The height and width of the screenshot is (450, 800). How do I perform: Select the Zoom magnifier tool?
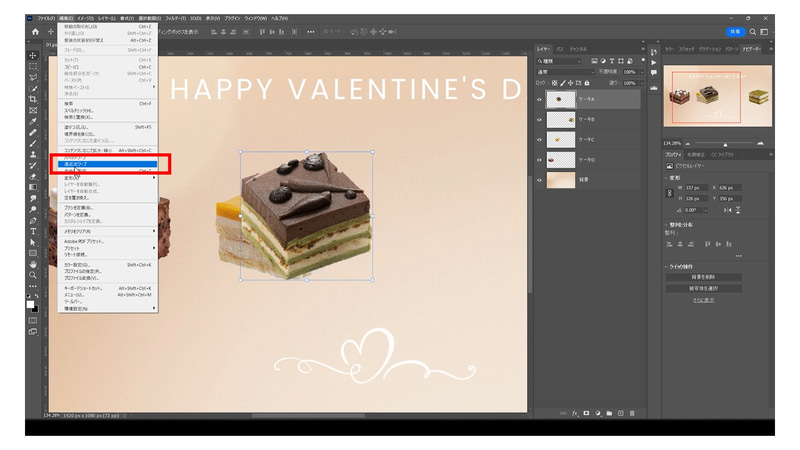tap(33, 275)
